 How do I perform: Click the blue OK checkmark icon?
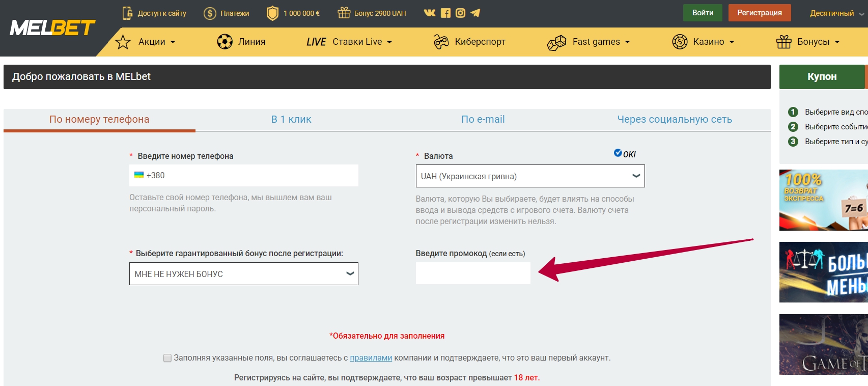pyautogui.click(x=618, y=153)
